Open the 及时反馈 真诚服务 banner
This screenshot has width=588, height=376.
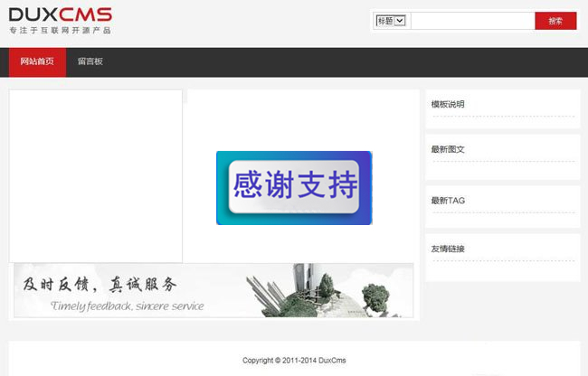coord(213,290)
